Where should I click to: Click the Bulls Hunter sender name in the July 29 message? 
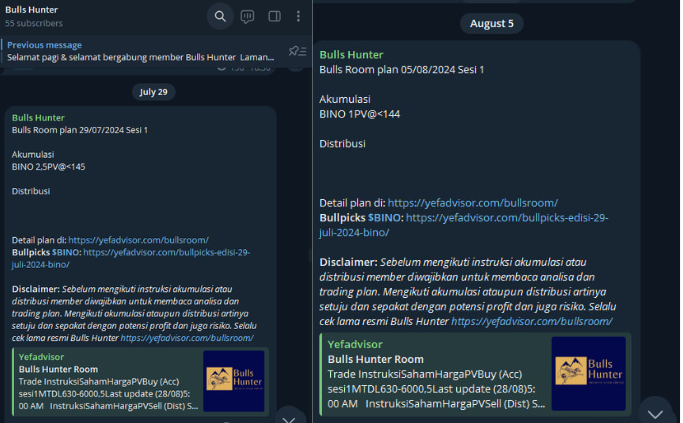click(x=38, y=118)
